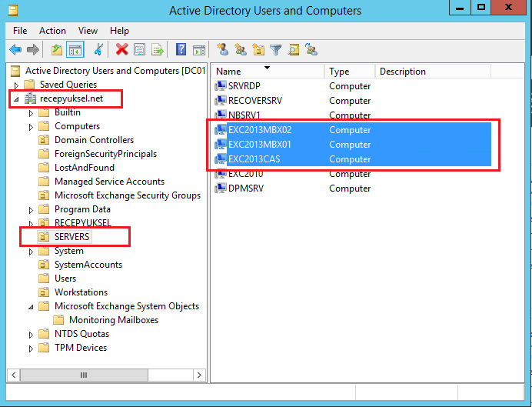Image resolution: width=532 pixels, height=407 pixels.
Task: Click the DPMSRV computer icon
Action: [220, 188]
